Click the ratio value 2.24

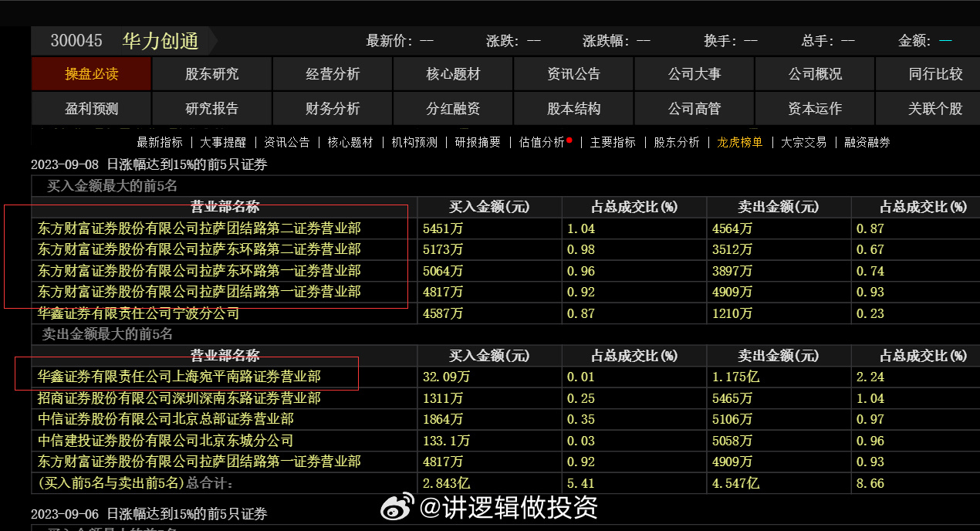[870, 377]
